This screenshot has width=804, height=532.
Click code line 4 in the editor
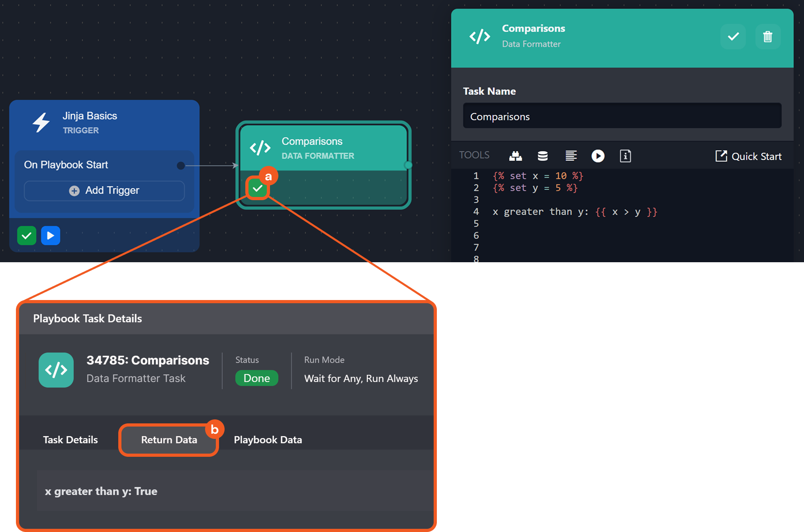[574, 212]
